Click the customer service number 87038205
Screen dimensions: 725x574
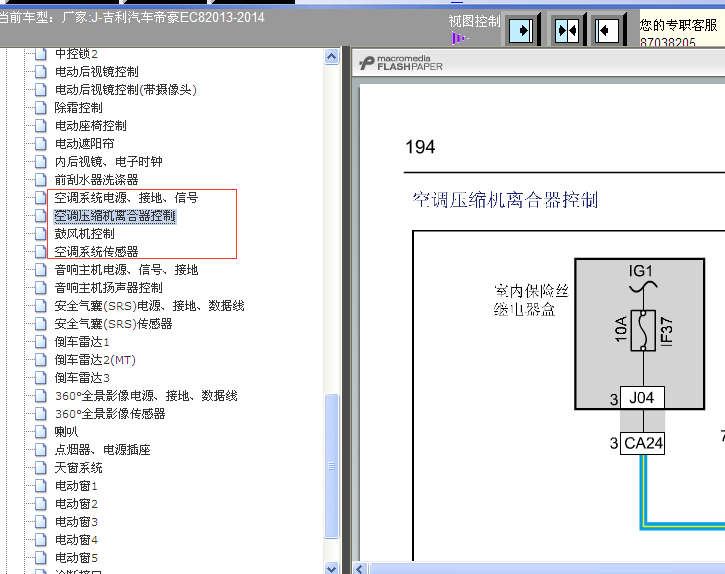[668, 42]
